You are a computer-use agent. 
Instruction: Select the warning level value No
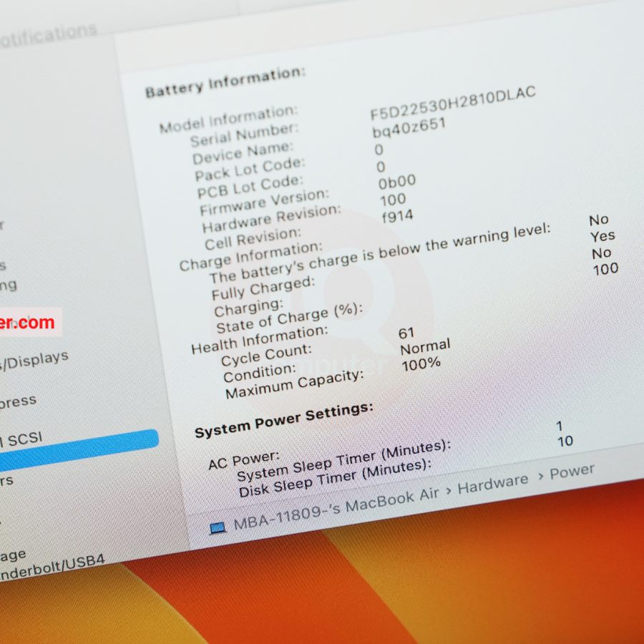(x=599, y=220)
